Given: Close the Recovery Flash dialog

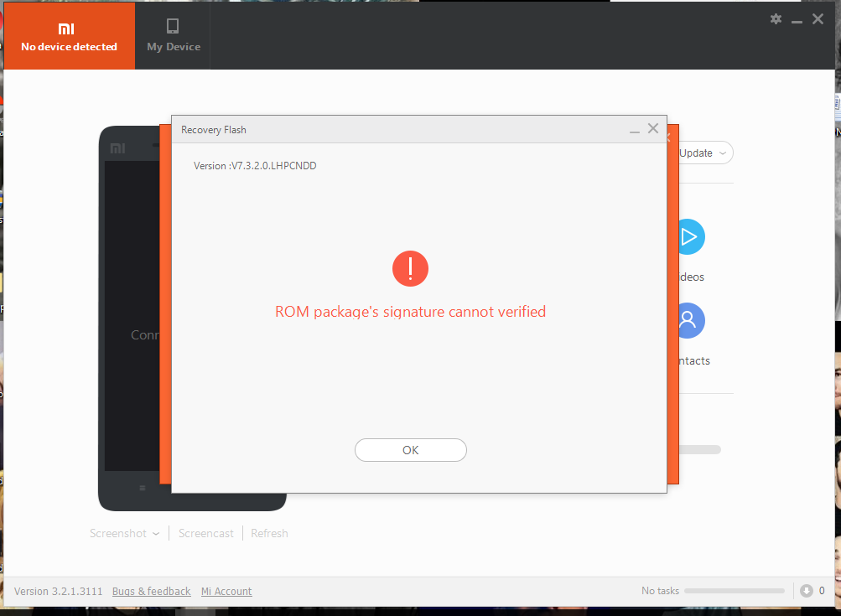Looking at the screenshot, I should [x=653, y=129].
